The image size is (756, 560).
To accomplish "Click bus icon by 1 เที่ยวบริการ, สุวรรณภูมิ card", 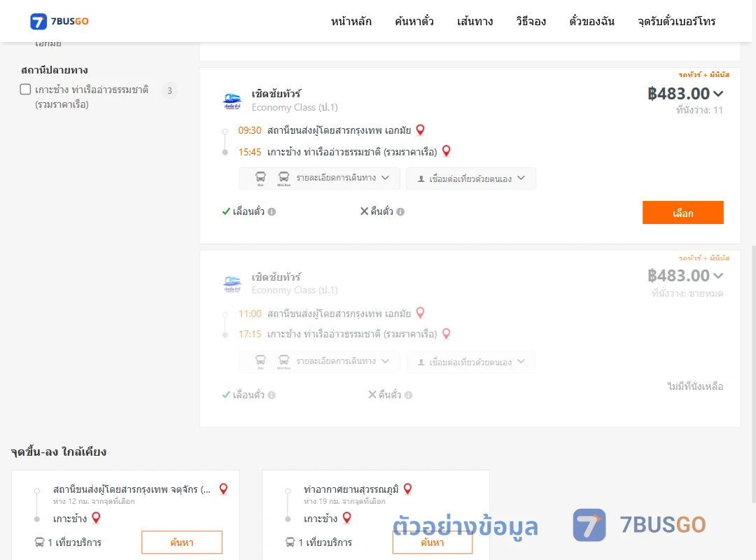I will click(290, 542).
